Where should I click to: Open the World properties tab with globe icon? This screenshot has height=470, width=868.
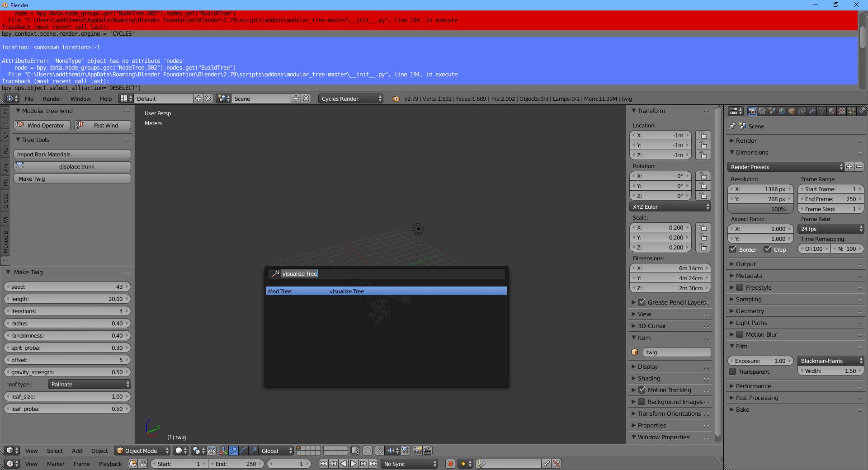pos(782,111)
